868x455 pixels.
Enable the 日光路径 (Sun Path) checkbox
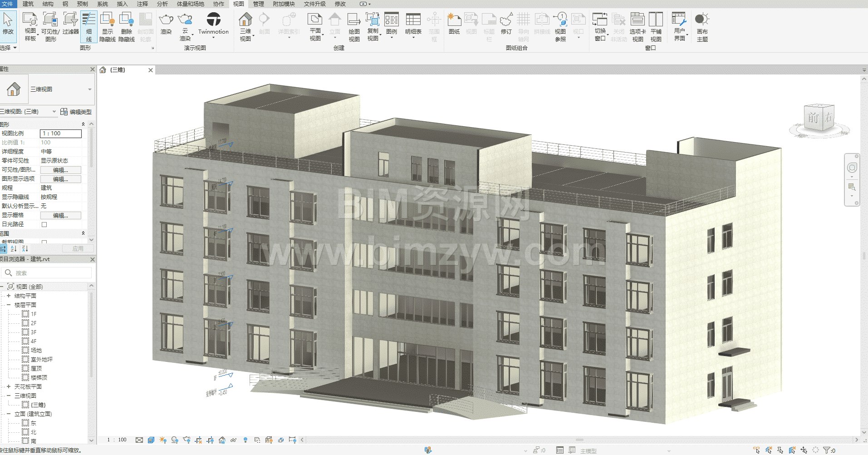coord(44,224)
